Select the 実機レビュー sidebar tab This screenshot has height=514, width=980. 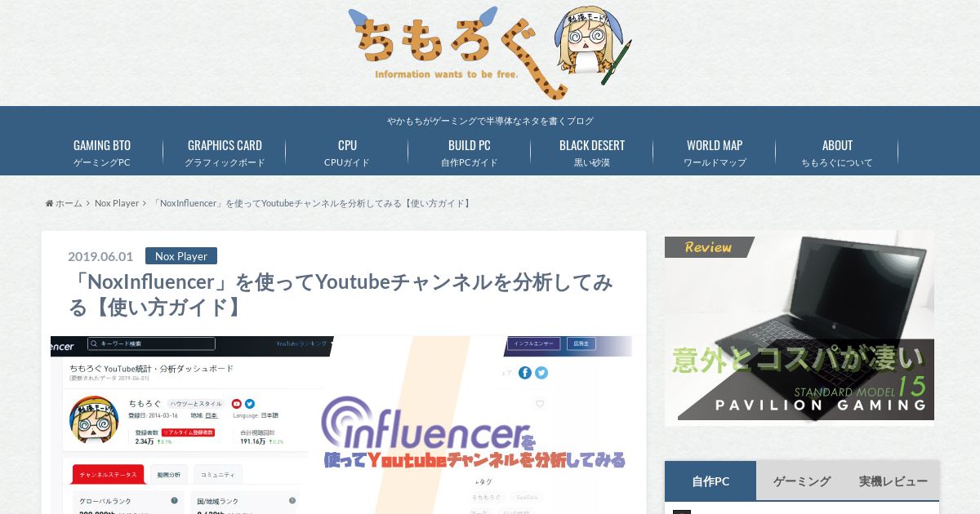point(893,481)
